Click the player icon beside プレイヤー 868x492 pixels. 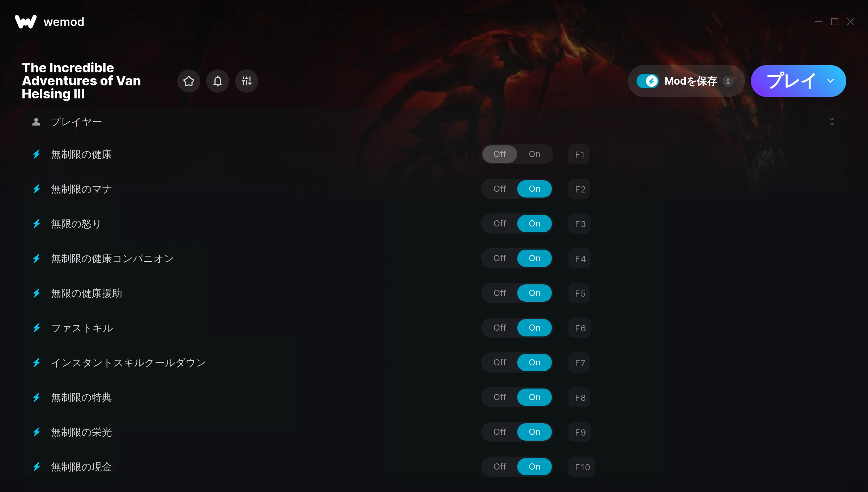(x=36, y=122)
